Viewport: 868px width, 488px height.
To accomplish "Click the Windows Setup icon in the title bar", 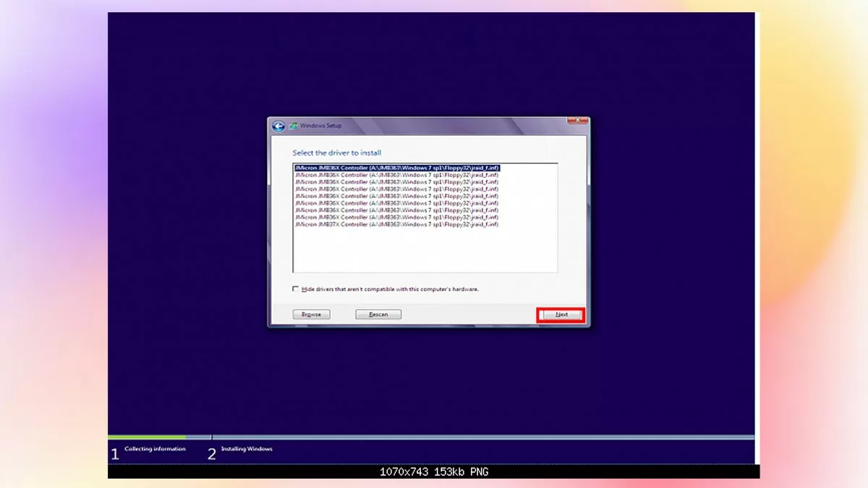I will click(294, 125).
